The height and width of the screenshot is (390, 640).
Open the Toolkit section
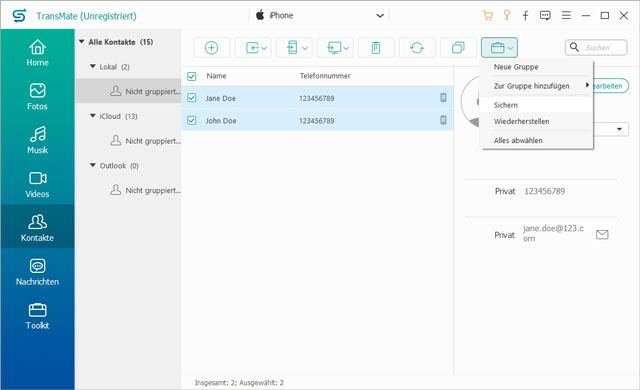[38, 316]
